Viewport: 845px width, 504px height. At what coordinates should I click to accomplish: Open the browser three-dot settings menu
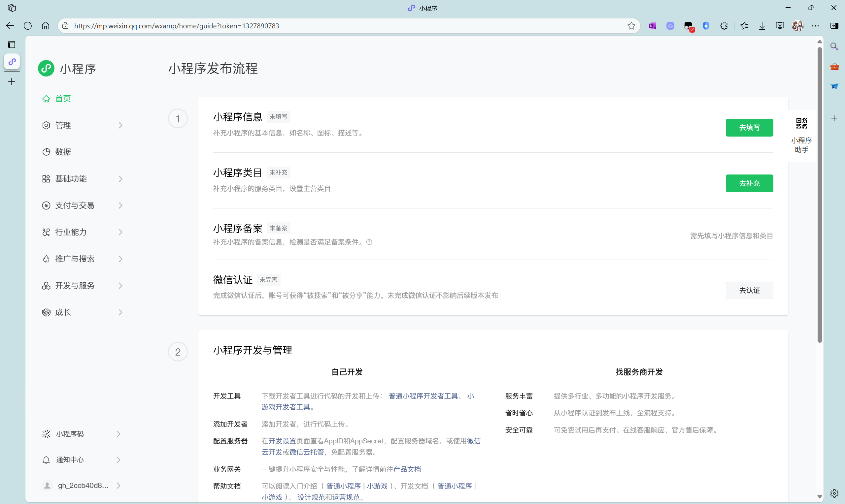tap(815, 26)
